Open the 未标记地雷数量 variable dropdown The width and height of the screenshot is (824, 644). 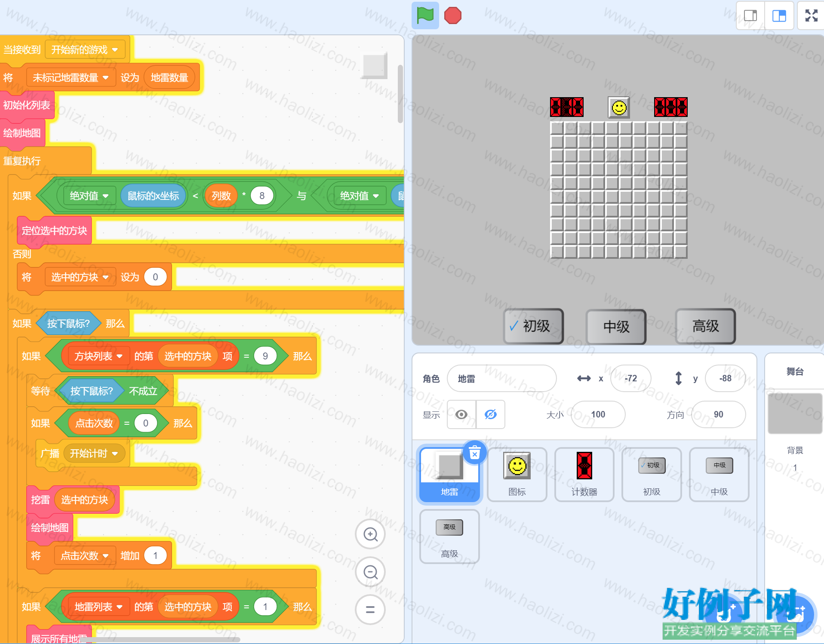71,78
